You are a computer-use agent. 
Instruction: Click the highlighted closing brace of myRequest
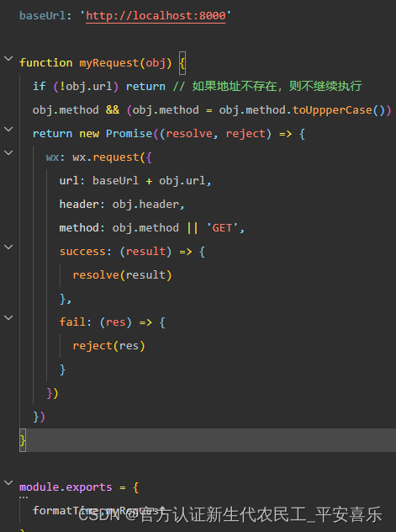(23, 440)
